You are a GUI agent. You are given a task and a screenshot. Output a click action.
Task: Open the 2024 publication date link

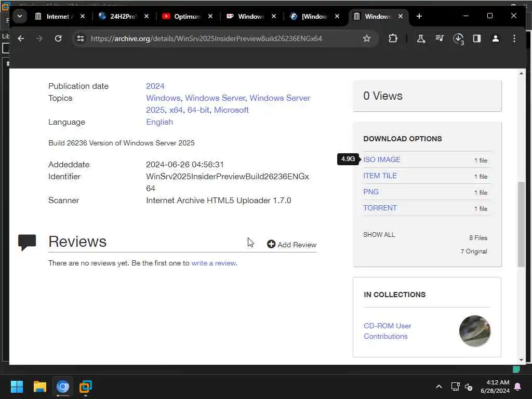[155, 86]
